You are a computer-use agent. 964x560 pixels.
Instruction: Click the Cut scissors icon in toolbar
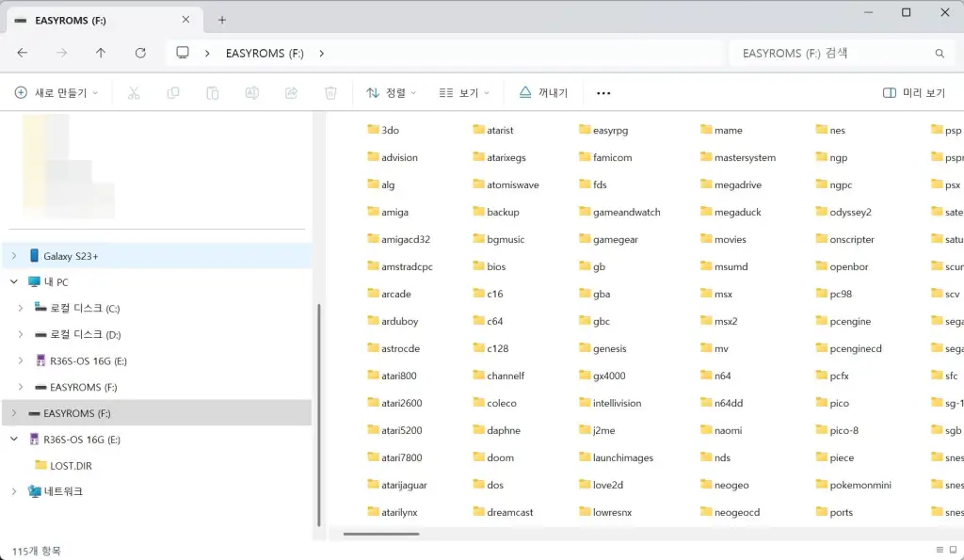tap(134, 93)
